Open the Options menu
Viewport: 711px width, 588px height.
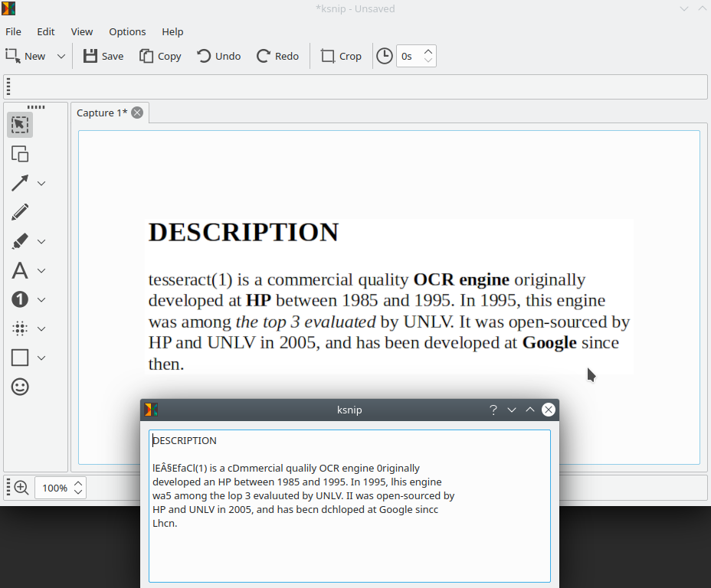pos(126,31)
